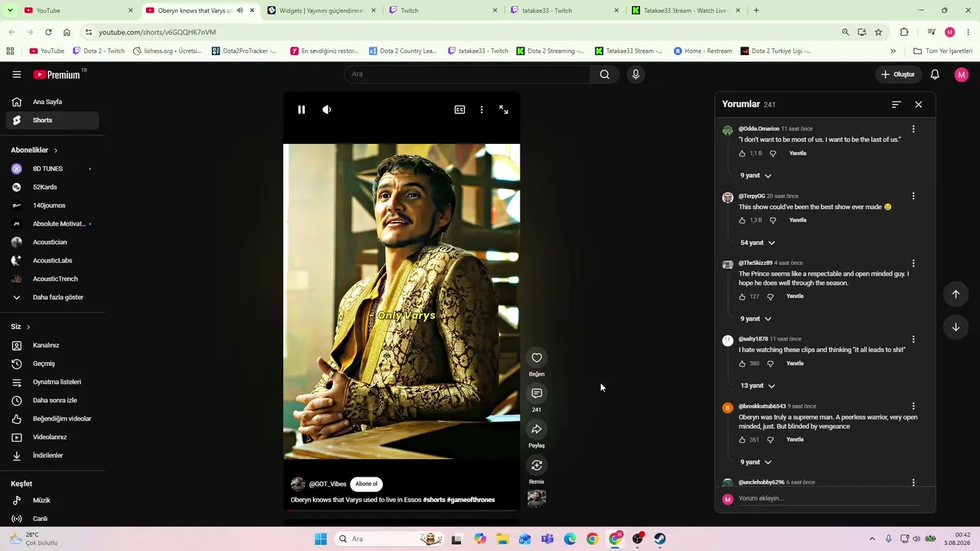Open the #shorts hashtag link
980x551 pixels.
point(433,500)
